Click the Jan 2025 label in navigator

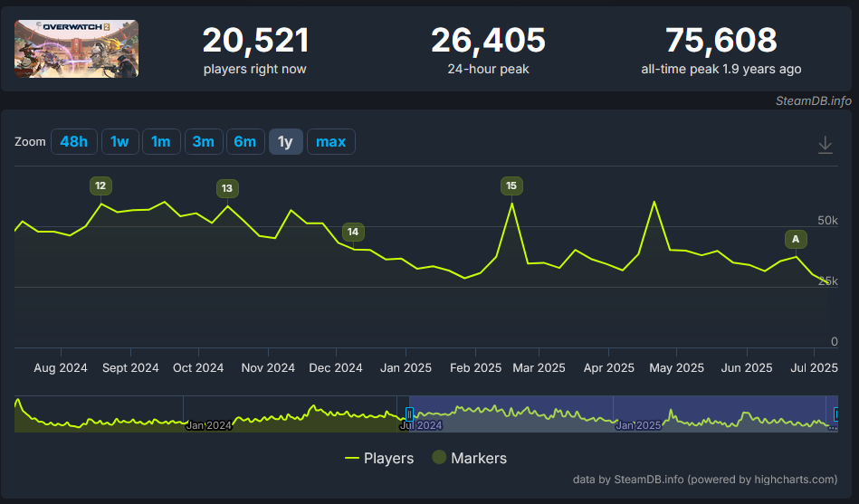click(638, 425)
